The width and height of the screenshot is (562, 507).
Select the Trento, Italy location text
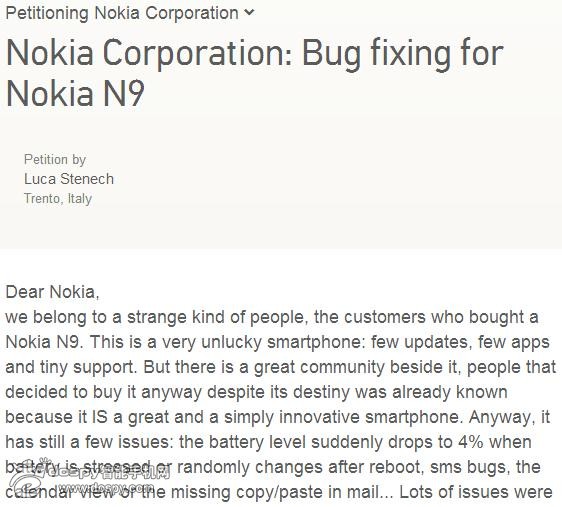pyautogui.click(x=58, y=199)
